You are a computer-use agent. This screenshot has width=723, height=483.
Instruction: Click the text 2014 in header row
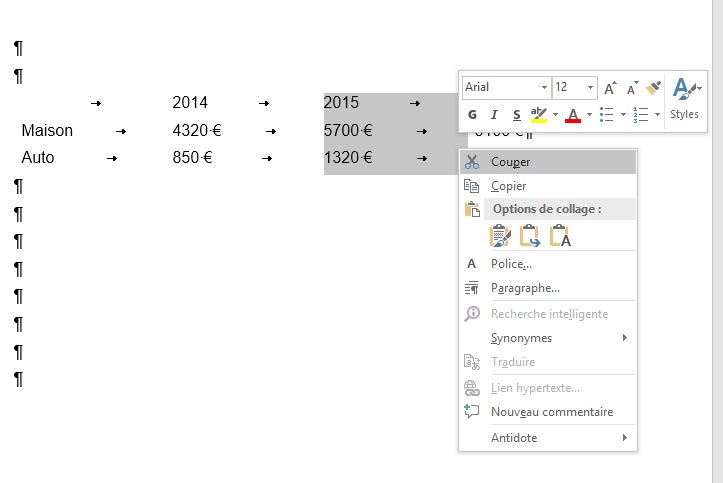click(190, 102)
